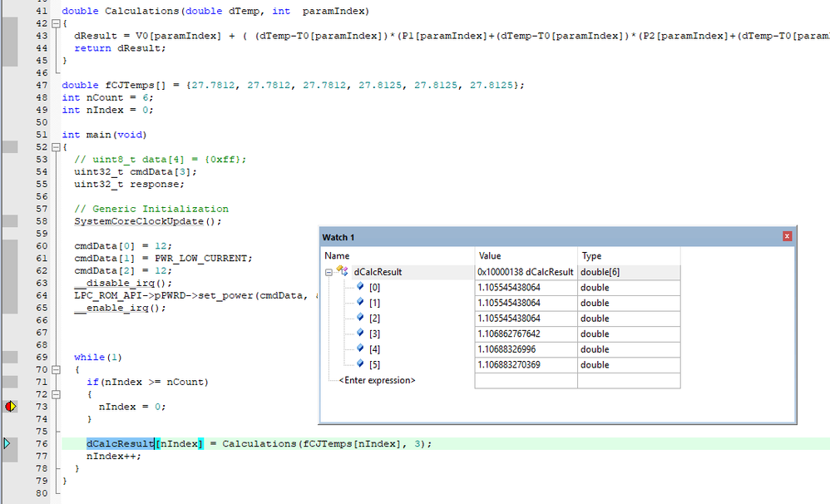Click the current execution arrow at line 76
Viewport: 830px width, 504px height.
tap(7, 443)
